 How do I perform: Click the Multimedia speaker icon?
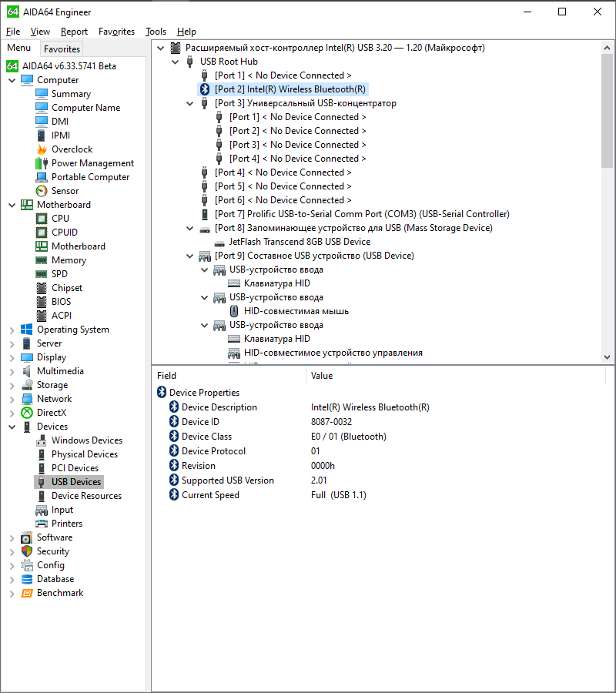coord(27,371)
